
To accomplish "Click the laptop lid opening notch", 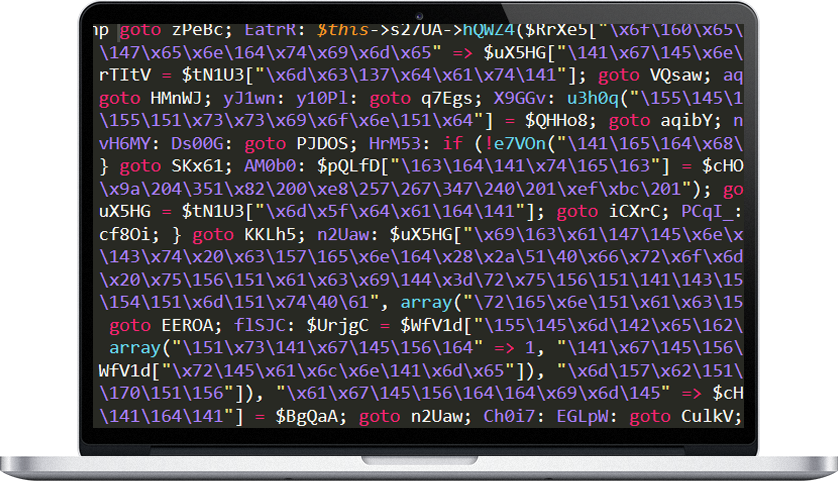I will point(419,460).
